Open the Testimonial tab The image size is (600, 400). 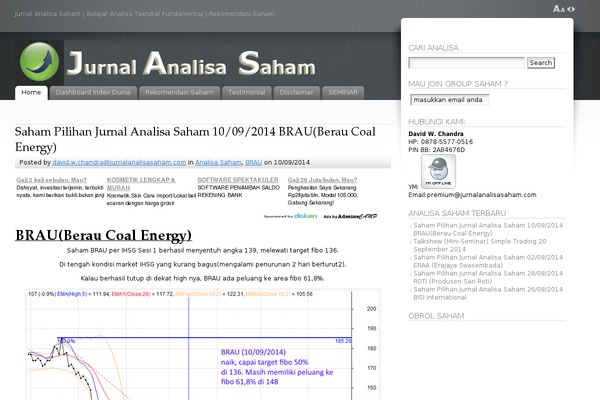coord(246,93)
